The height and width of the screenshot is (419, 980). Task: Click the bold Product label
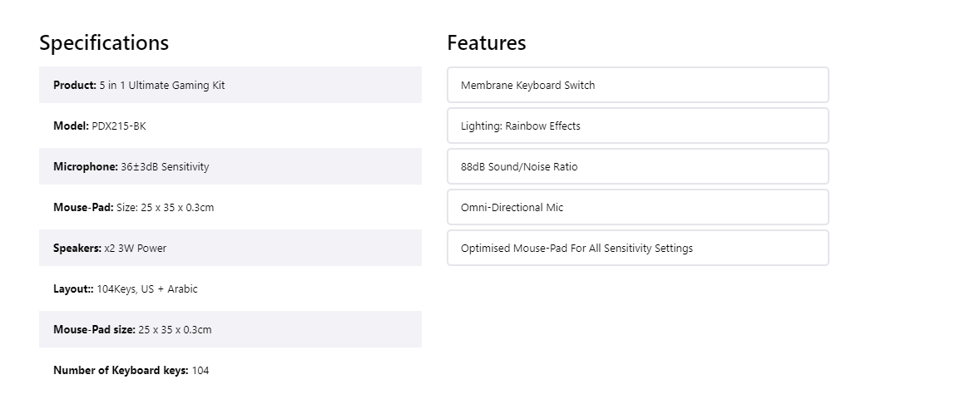(x=74, y=85)
